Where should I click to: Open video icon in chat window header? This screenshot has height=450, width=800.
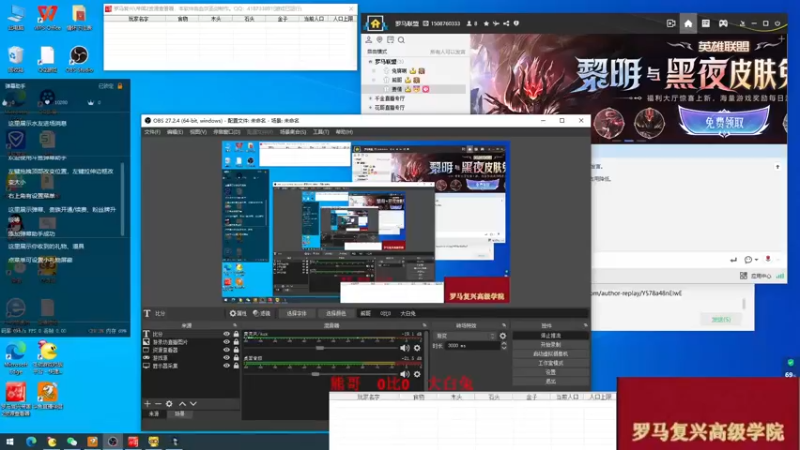tap(671, 23)
